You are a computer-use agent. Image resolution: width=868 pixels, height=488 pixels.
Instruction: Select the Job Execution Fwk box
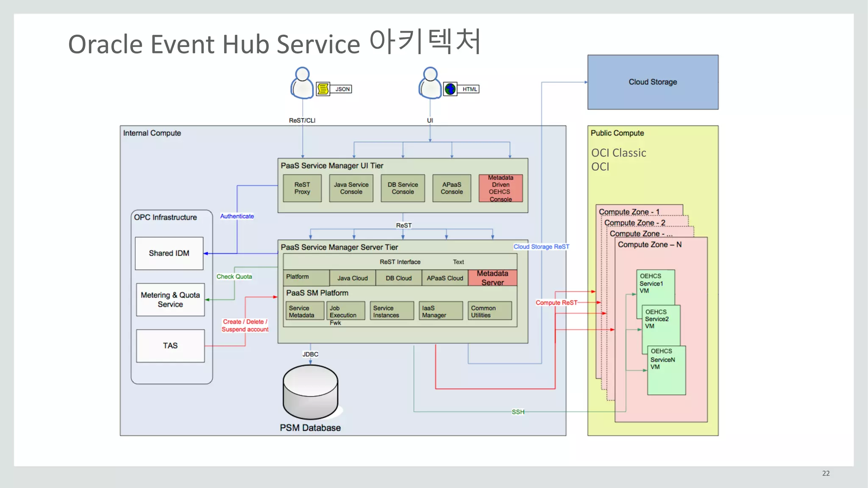tap(345, 311)
